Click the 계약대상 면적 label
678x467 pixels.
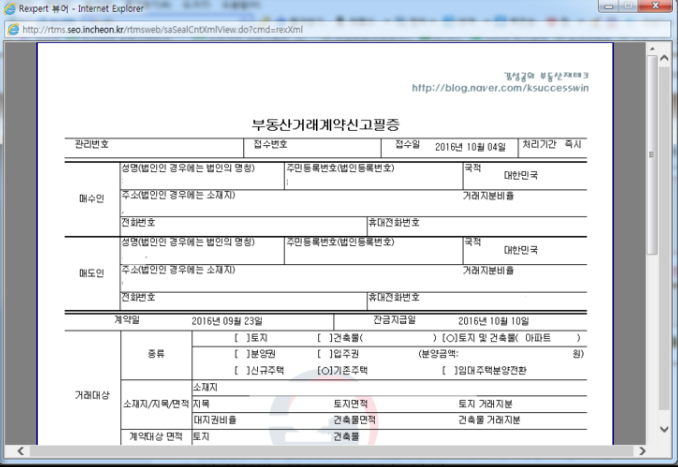click(x=156, y=436)
